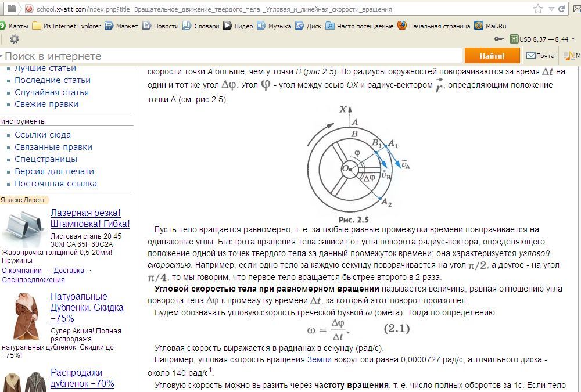Select Версия для печати in sidebar
Image resolution: width=581 pixels, height=392 pixels.
click(54, 171)
